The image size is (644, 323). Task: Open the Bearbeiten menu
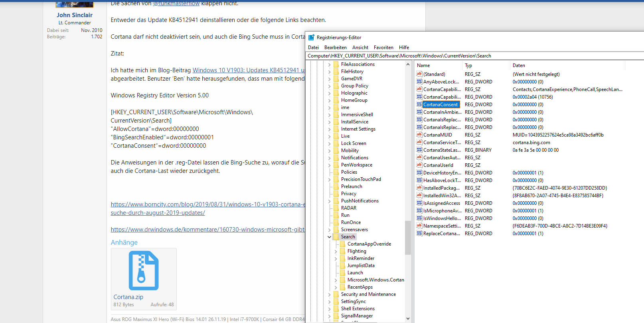pyautogui.click(x=335, y=48)
